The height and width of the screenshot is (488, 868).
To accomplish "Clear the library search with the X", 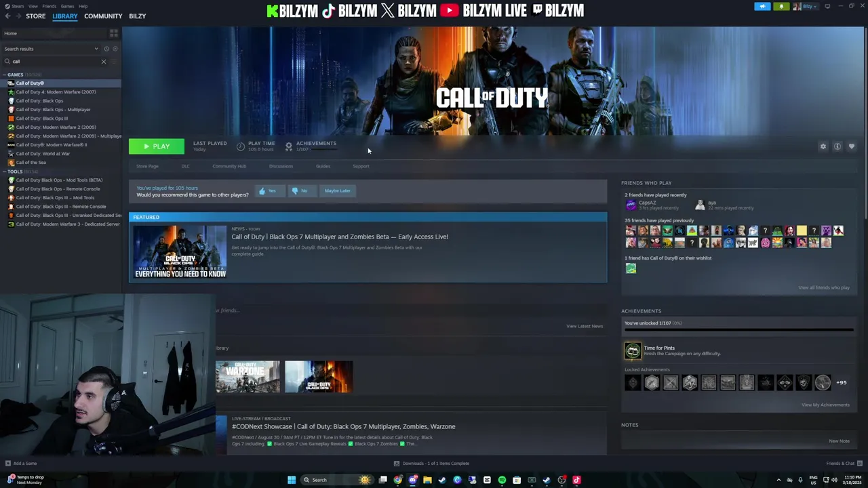I will coord(104,62).
